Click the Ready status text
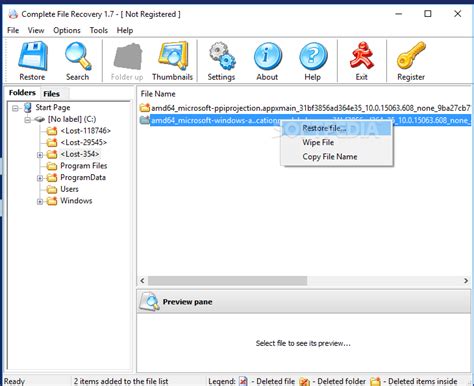Screen dimensions: 474x386 coord(14,381)
